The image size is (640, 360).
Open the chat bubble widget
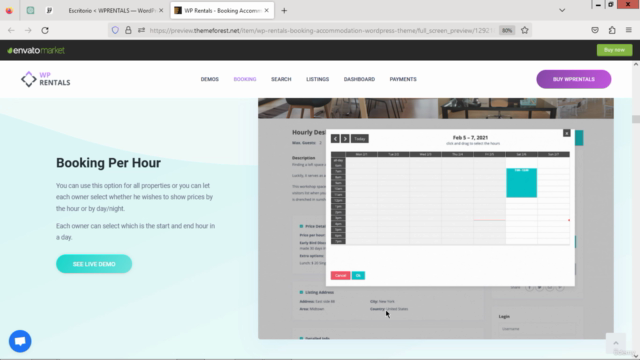click(x=20, y=341)
